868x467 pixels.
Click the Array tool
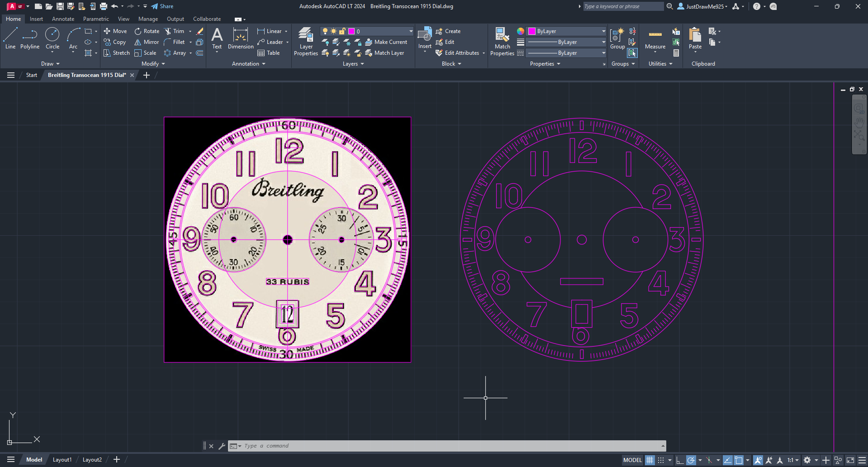pyautogui.click(x=175, y=53)
